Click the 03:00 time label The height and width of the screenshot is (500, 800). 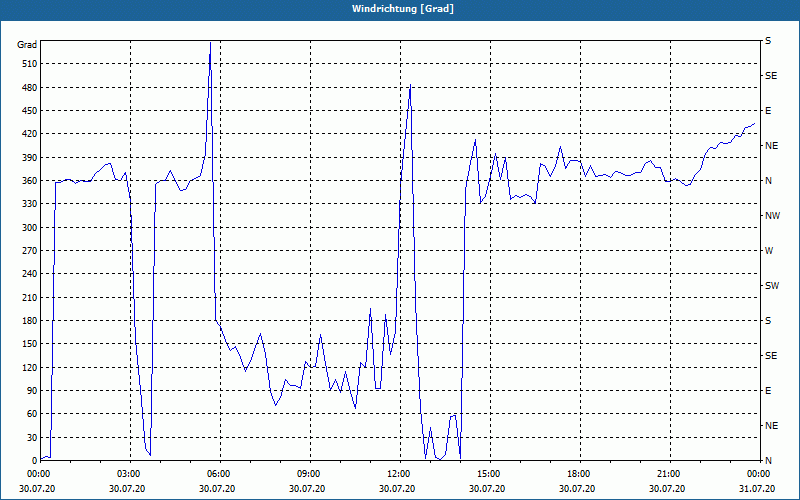click(130, 474)
